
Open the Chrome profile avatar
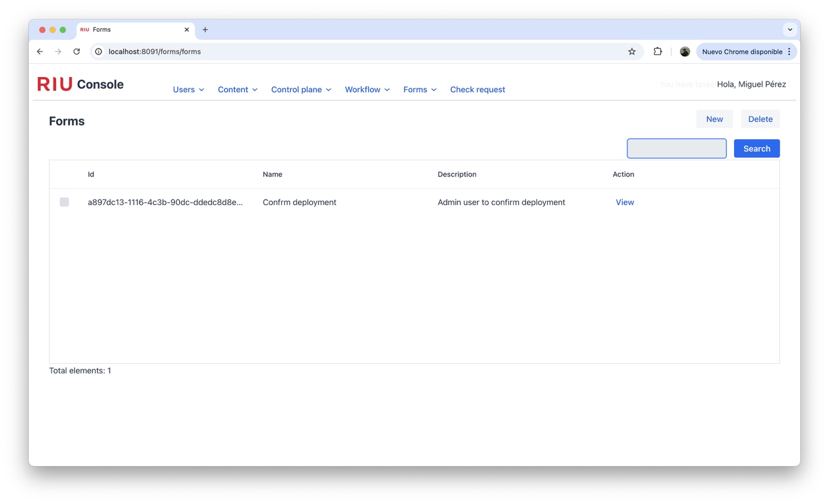684,52
